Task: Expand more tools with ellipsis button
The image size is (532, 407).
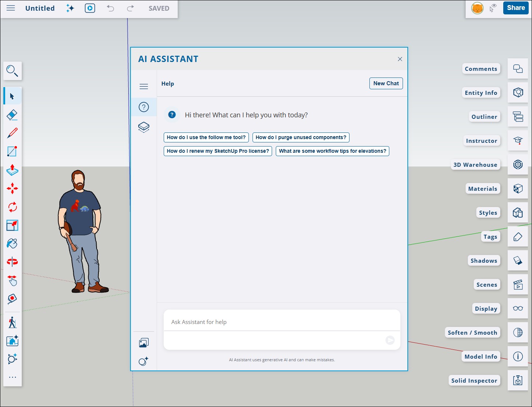Action: click(12, 377)
